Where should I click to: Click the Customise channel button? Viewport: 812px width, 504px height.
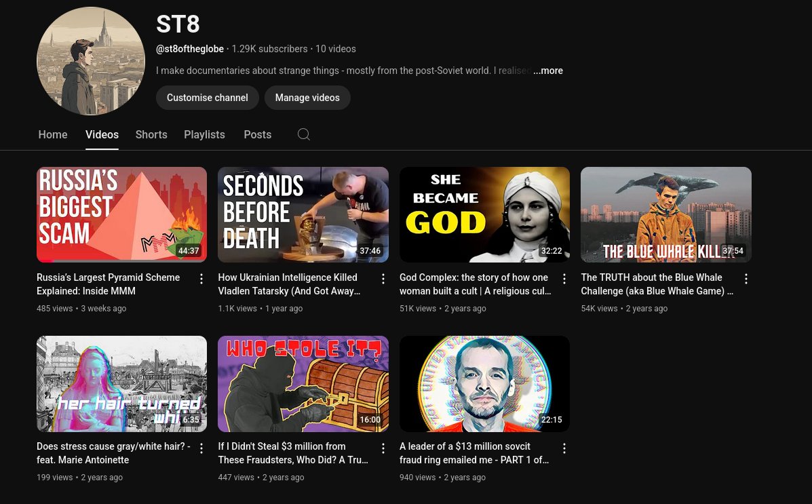click(x=207, y=98)
